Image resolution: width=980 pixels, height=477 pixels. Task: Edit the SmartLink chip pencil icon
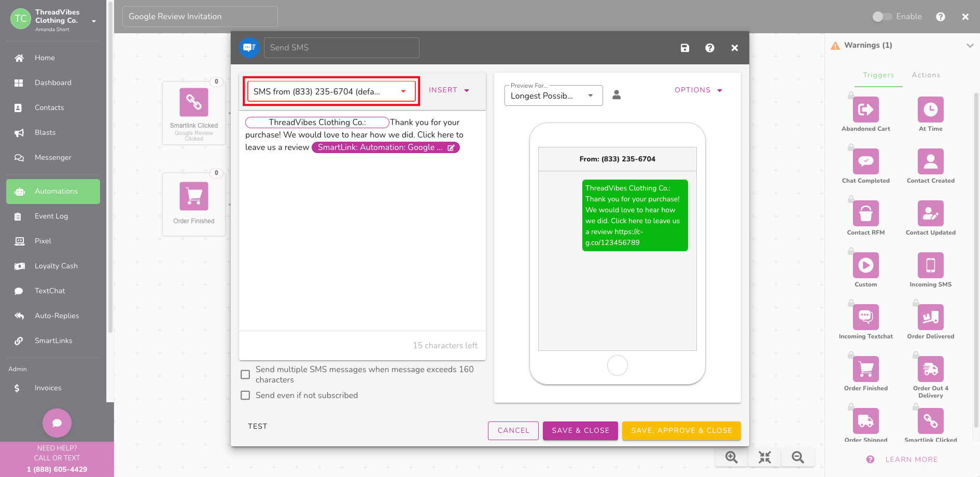coord(451,148)
